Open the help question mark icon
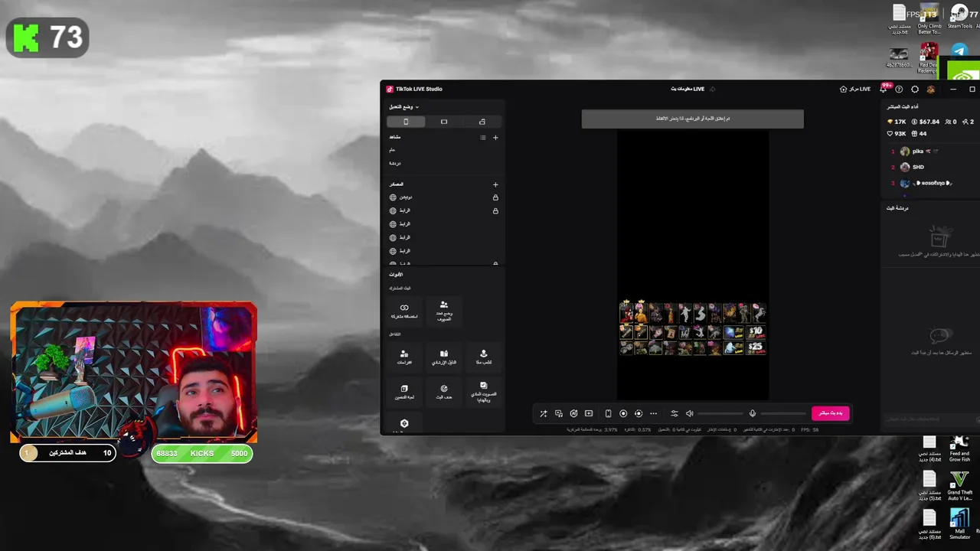The image size is (980, 551). 899,89
